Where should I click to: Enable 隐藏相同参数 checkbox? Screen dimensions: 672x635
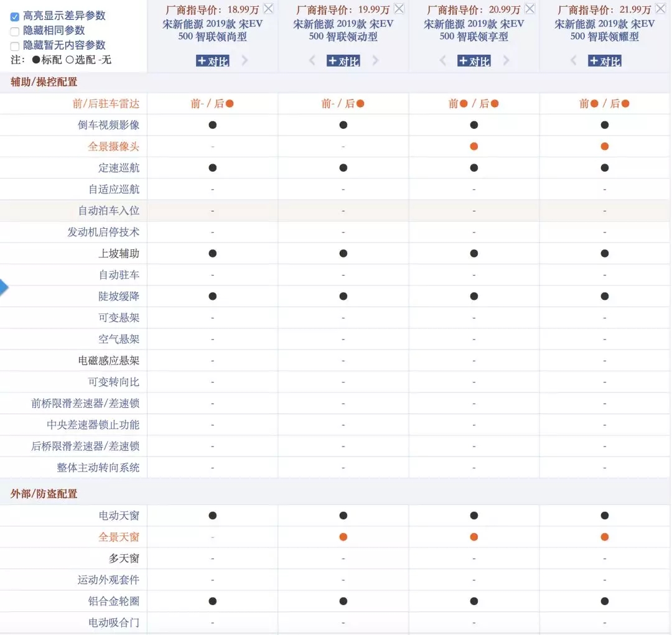pos(14,31)
